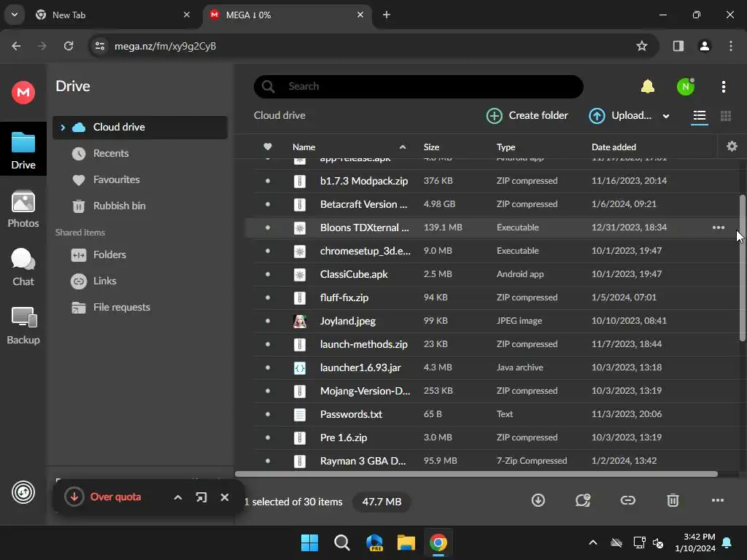Toggle favourite heart column header
Screen dimensions: 747x560
point(268,147)
